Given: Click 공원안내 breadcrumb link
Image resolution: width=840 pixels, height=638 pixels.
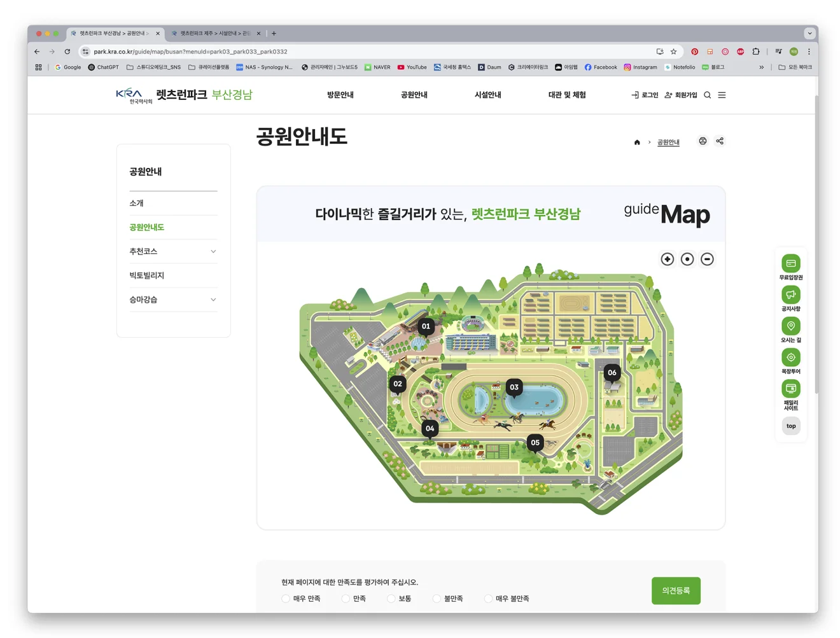Looking at the screenshot, I should tap(668, 142).
